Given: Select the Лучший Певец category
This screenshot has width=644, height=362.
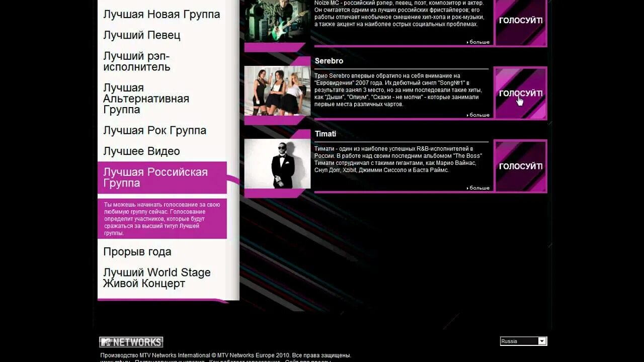Looking at the screenshot, I should click(142, 35).
